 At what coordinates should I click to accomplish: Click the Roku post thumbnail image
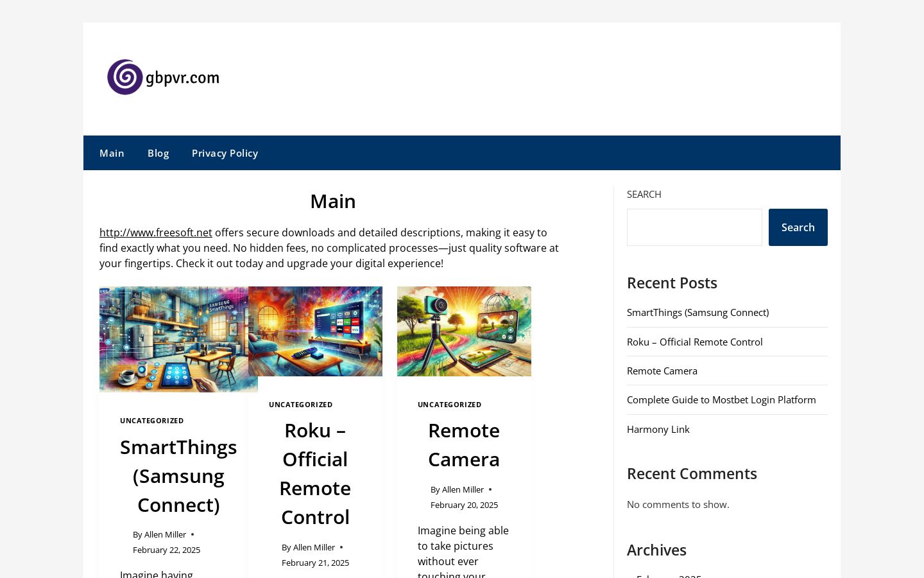pyautogui.click(x=315, y=331)
